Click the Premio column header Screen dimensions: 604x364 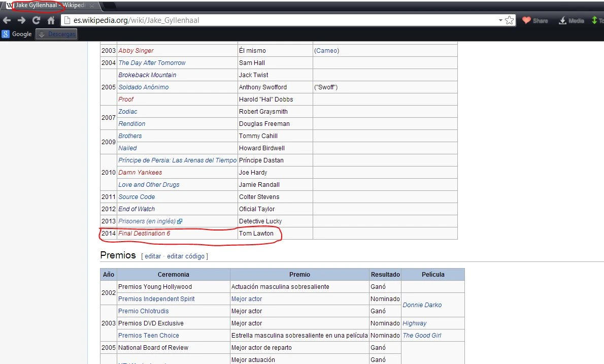[x=299, y=275]
